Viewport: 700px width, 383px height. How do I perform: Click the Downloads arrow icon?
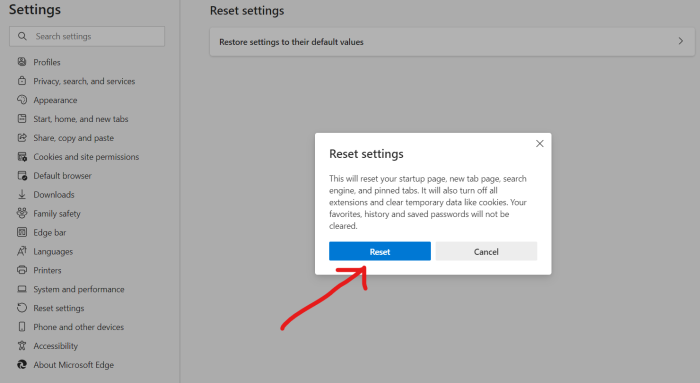pos(21,194)
